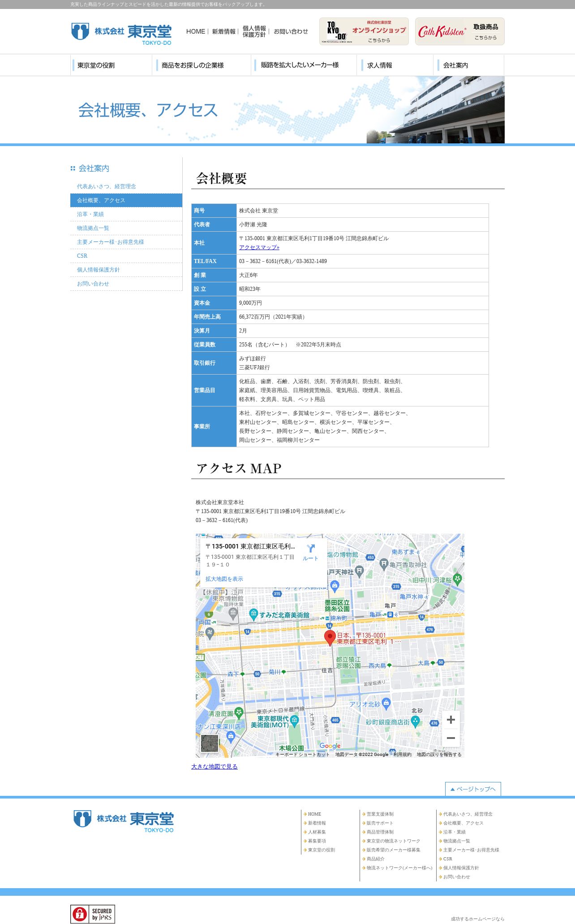Click the 旧中川 河津桜 park marker icon
575x924 pixels.
tap(457, 579)
